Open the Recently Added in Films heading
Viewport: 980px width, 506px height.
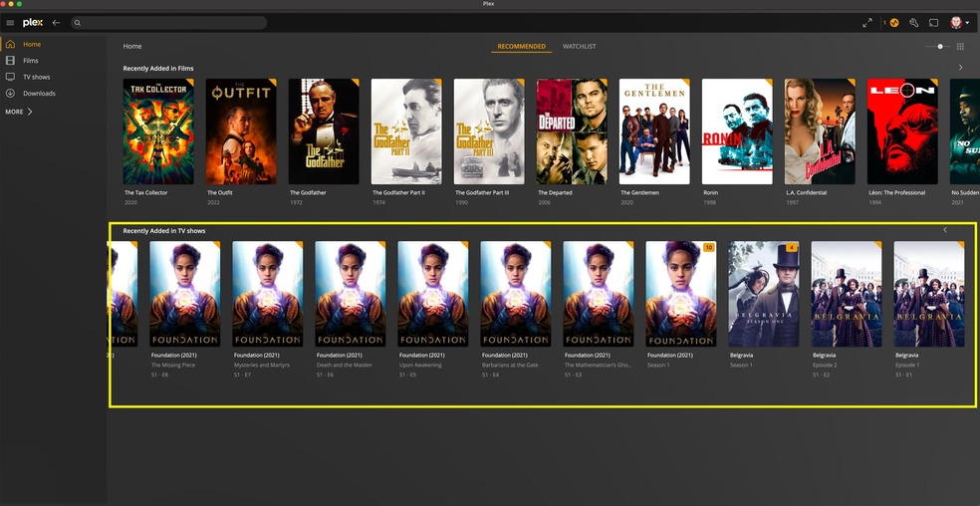pos(158,68)
